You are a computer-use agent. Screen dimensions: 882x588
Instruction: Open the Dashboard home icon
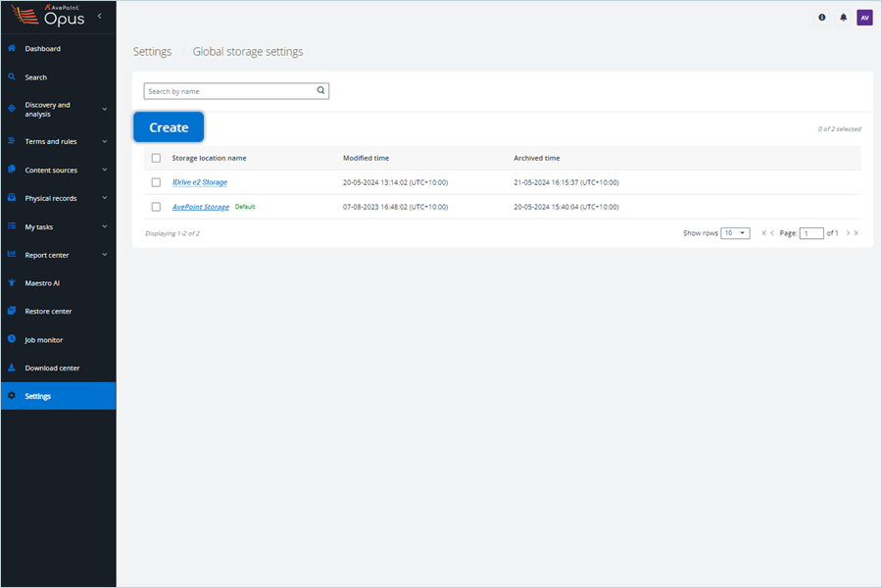[x=11, y=48]
